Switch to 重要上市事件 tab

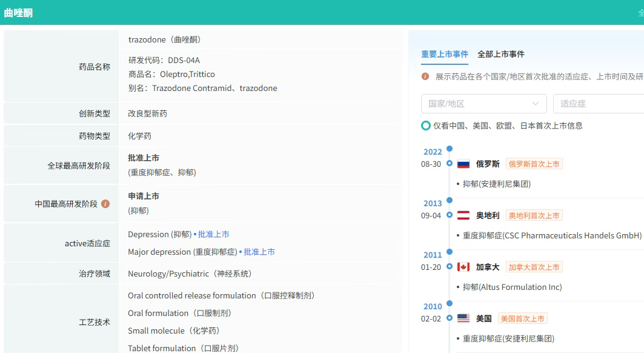[x=445, y=54]
